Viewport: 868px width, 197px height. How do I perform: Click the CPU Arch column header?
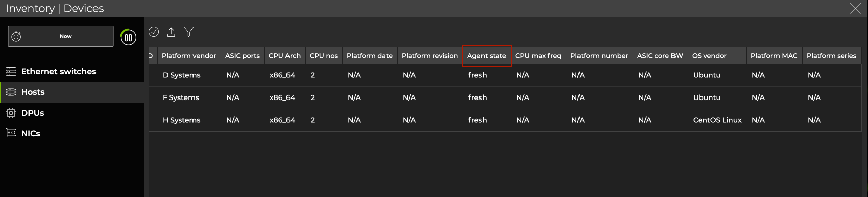pyautogui.click(x=284, y=56)
